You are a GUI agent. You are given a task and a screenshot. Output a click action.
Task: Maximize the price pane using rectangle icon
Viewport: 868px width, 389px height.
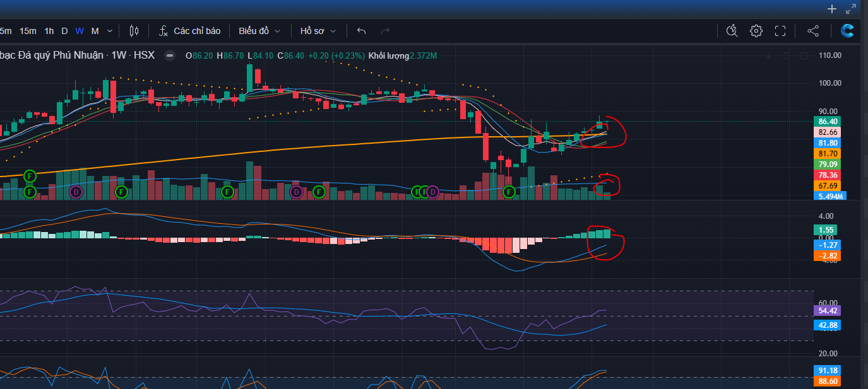click(x=804, y=56)
